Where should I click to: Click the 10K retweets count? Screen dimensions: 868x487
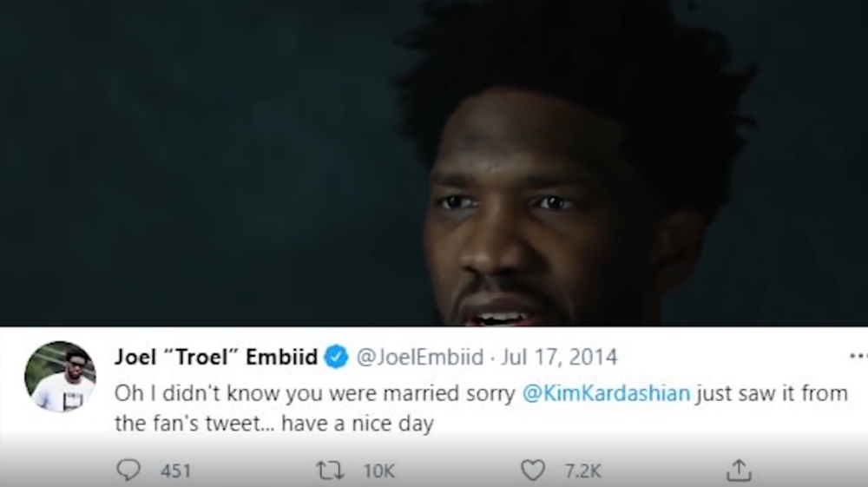378,471
